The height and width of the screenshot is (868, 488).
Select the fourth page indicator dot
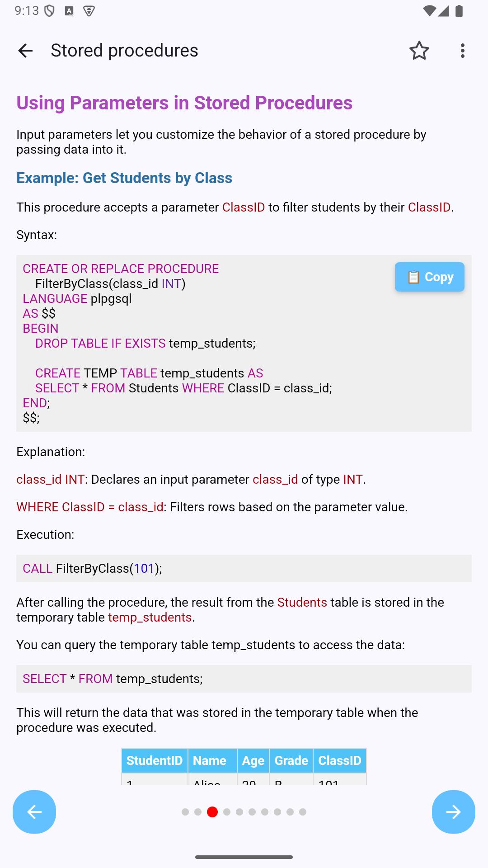point(227,812)
